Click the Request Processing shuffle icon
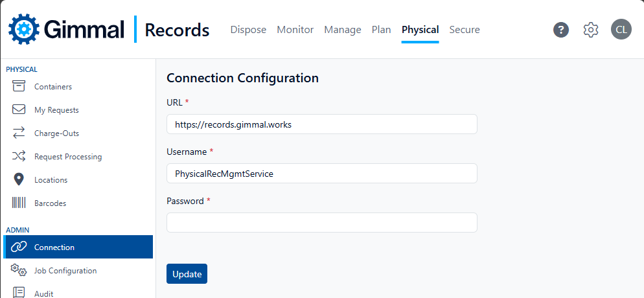 coord(19,156)
